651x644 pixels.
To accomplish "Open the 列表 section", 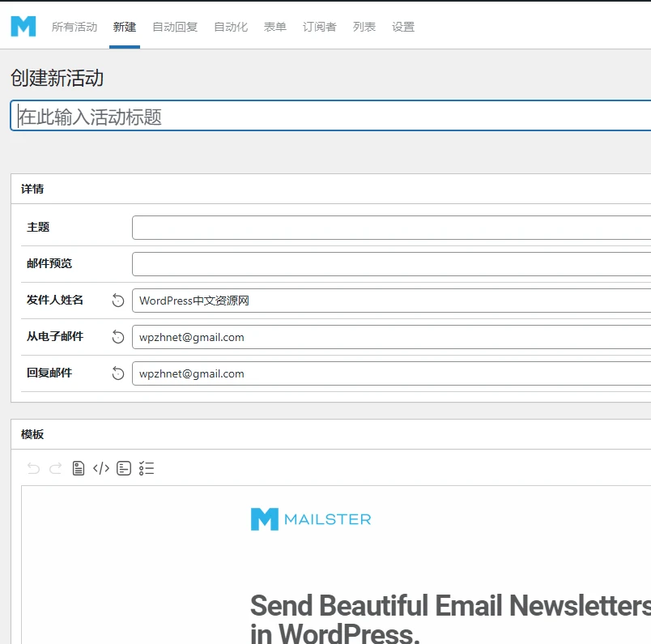I will coord(365,26).
